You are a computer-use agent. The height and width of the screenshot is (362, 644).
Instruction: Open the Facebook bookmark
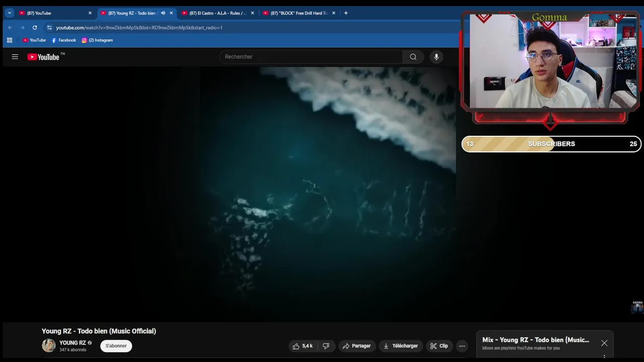click(x=63, y=40)
